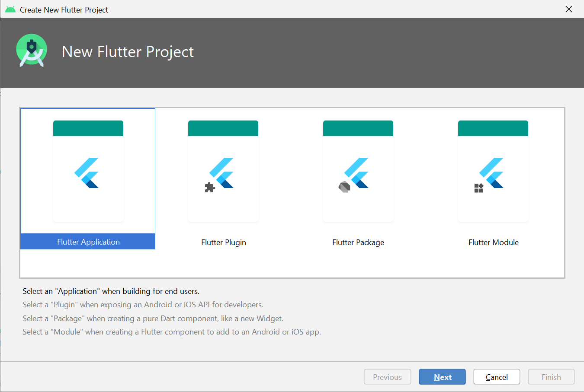584x392 pixels.
Task: Select the Flutter Plugin project icon
Action: (223, 171)
